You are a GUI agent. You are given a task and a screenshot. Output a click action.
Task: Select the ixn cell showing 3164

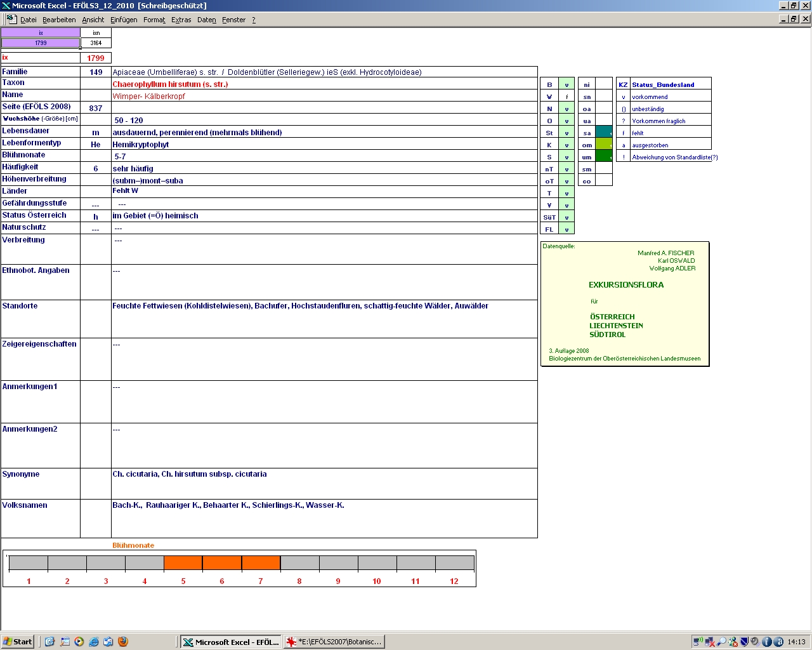pos(96,43)
